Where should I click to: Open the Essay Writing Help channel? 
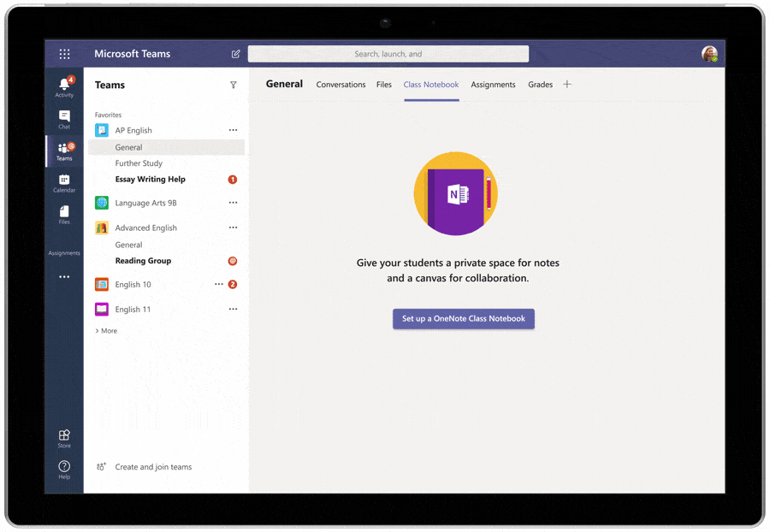(151, 179)
